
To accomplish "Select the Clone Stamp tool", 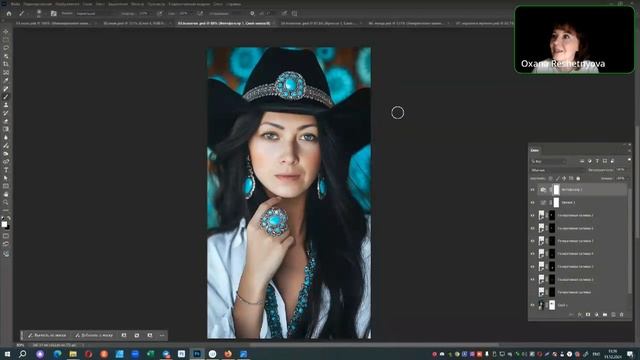I will point(6,105).
